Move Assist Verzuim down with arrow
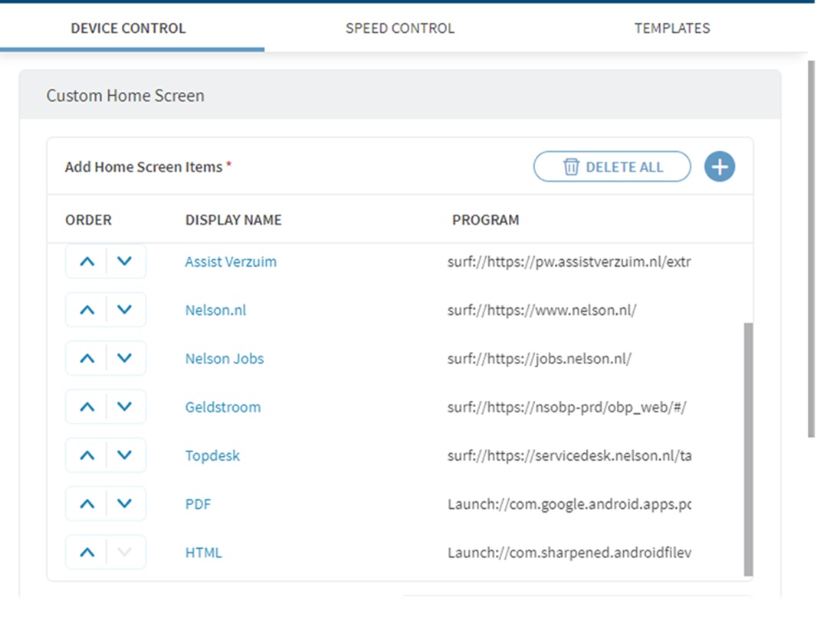Screen dimensions: 840x627 tap(125, 261)
